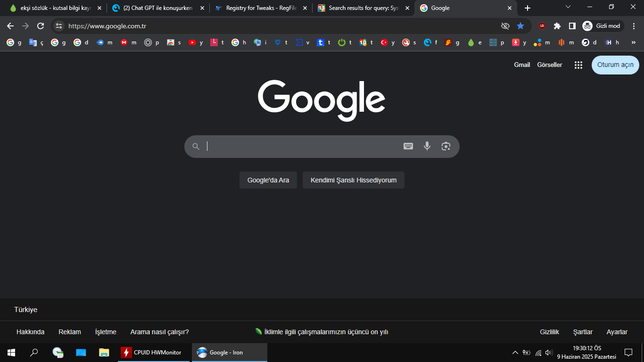Switch to the Registry for Tweaks tab
This screenshot has width=644, height=362.
261,8
